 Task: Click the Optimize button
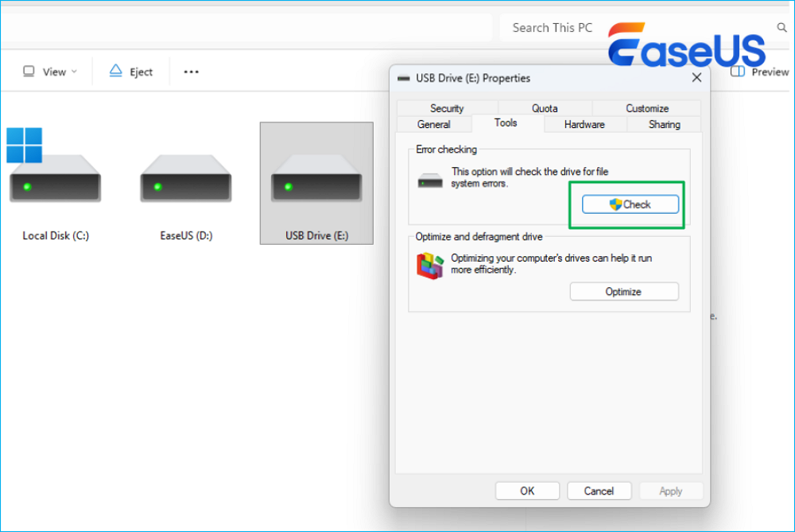623,292
